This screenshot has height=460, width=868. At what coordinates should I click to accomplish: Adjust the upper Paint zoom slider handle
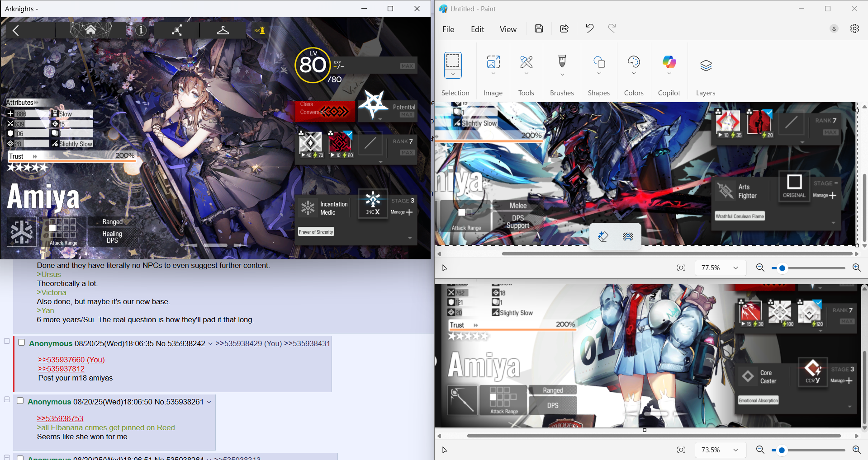pos(782,268)
